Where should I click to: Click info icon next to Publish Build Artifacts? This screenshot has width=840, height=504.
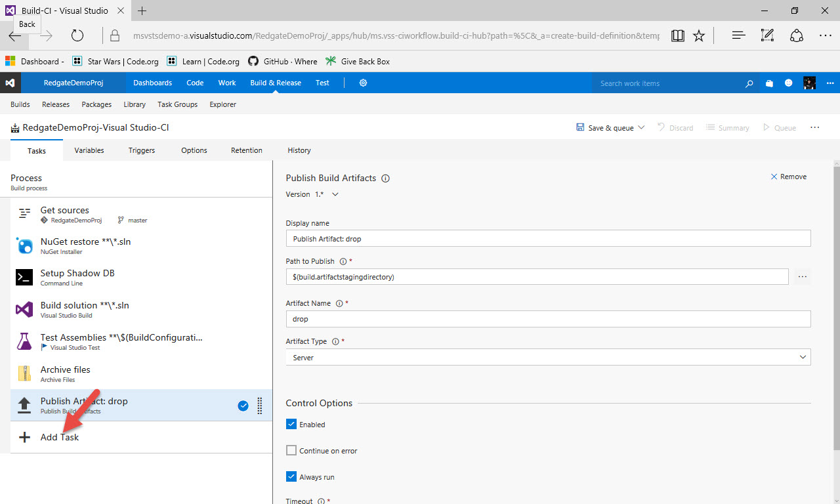386,178
